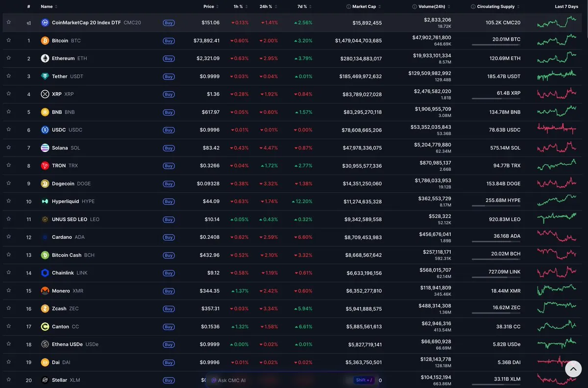Toggle watchlist star for Tether

[9, 76]
